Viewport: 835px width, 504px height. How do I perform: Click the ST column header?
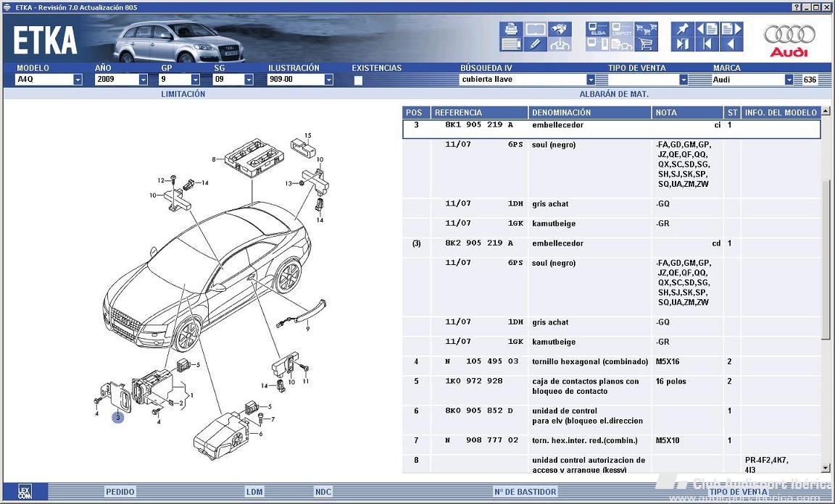click(732, 112)
